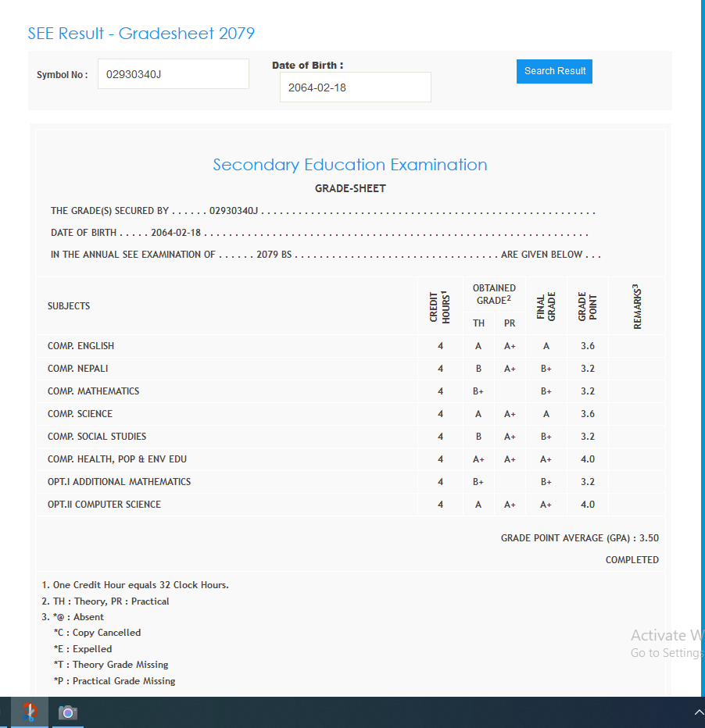Click the CREDIT HOURS column header

click(440, 306)
